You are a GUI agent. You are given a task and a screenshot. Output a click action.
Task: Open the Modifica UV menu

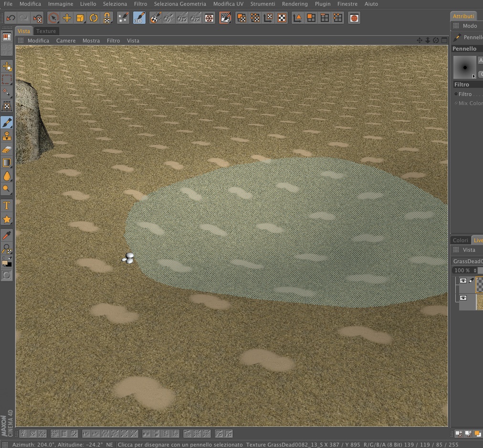(x=228, y=4)
